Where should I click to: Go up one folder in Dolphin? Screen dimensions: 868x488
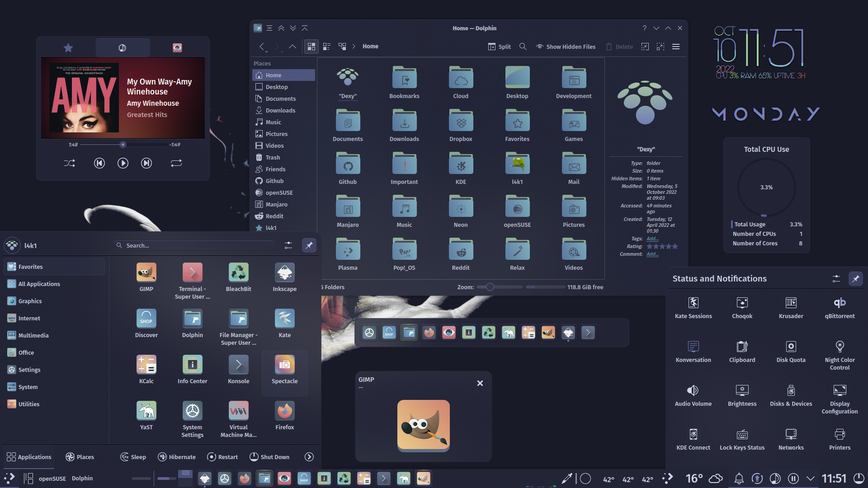pyautogui.click(x=292, y=47)
